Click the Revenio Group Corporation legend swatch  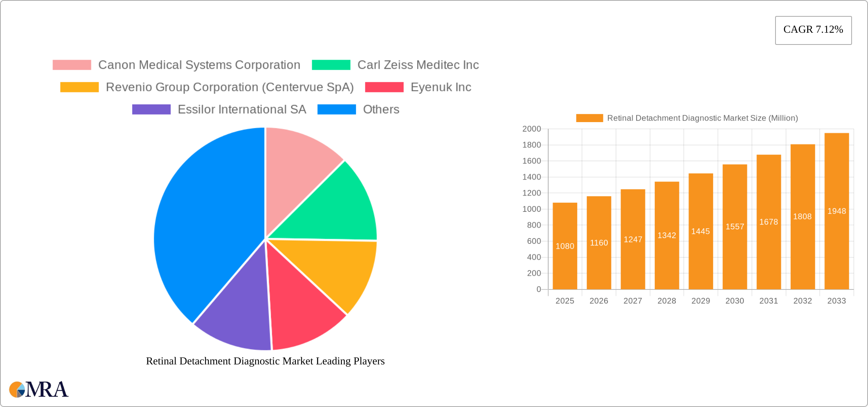80,87
